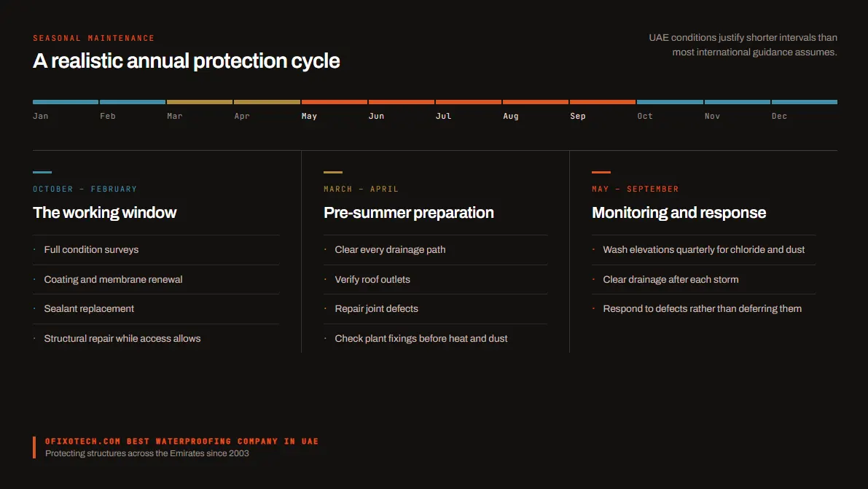
Task: Select the May month label
Action: pyautogui.click(x=309, y=116)
